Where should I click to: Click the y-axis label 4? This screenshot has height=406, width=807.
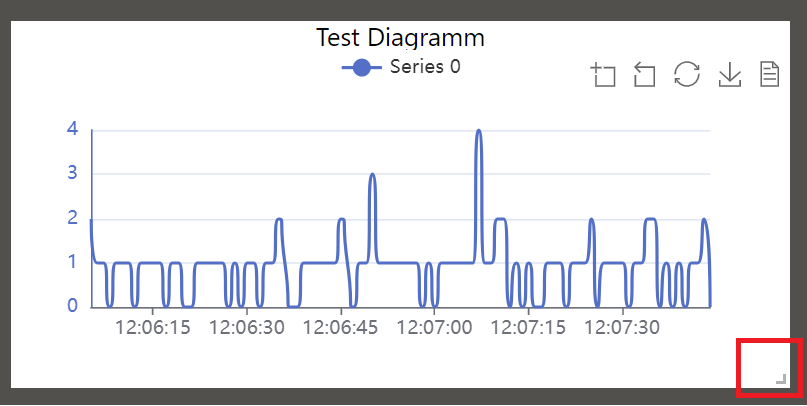pyautogui.click(x=72, y=128)
